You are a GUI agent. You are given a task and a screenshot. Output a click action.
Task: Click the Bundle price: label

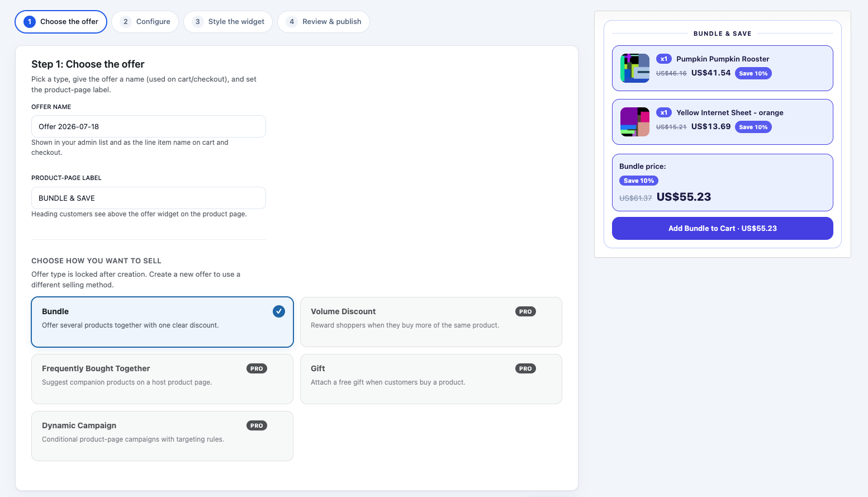[643, 166]
